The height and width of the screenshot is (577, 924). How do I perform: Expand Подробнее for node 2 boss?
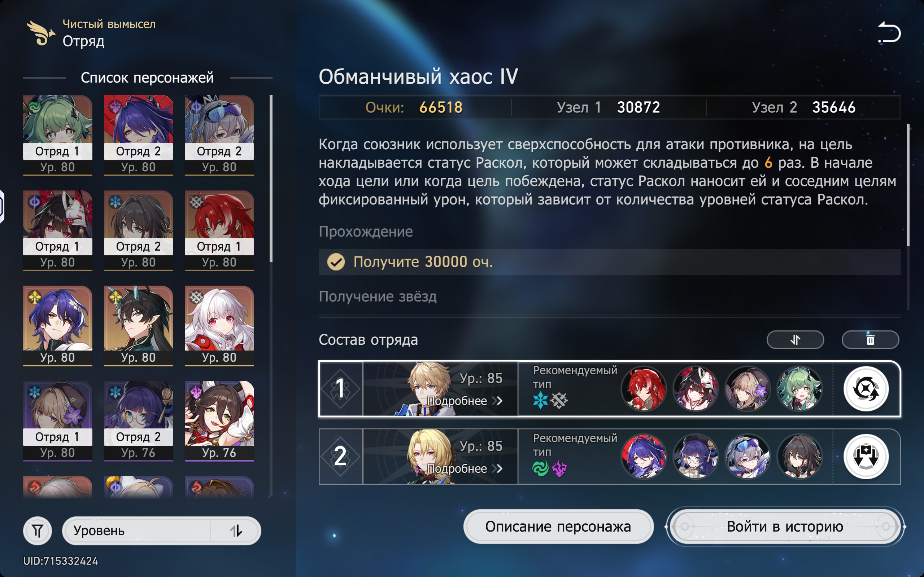(464, 468)
